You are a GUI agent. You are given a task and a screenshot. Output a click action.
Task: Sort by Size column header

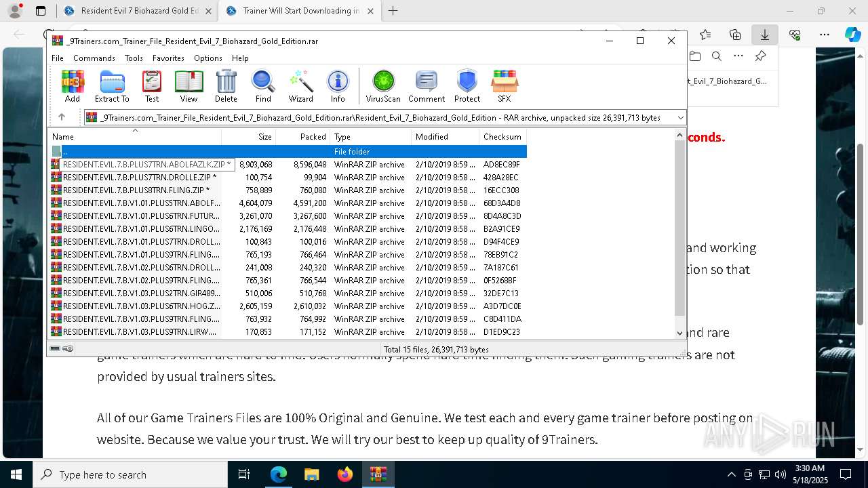pos(248,136)
